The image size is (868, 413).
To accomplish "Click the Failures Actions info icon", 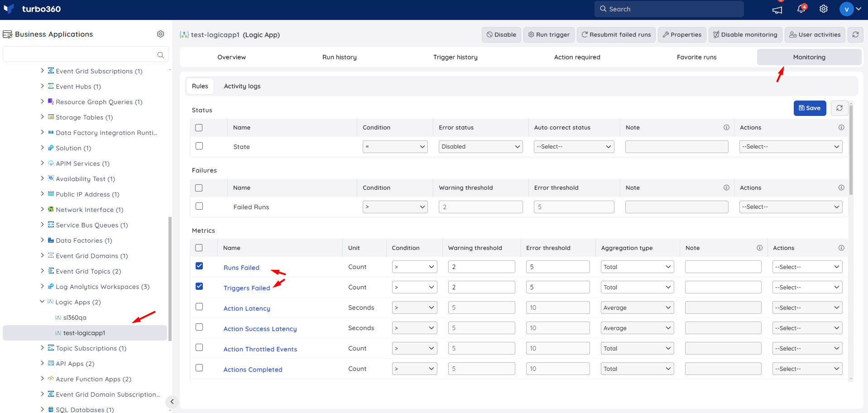I will pyautogui.click(x=841, y=187).
